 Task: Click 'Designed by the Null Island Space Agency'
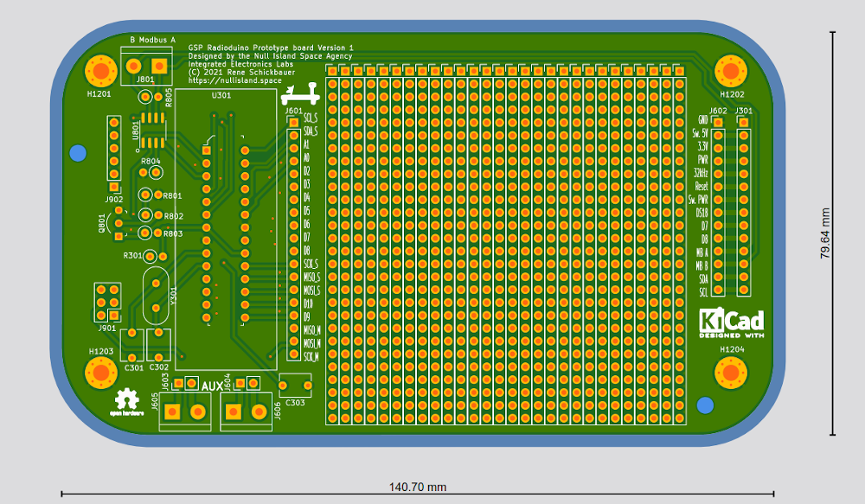(x=270, y=56)
